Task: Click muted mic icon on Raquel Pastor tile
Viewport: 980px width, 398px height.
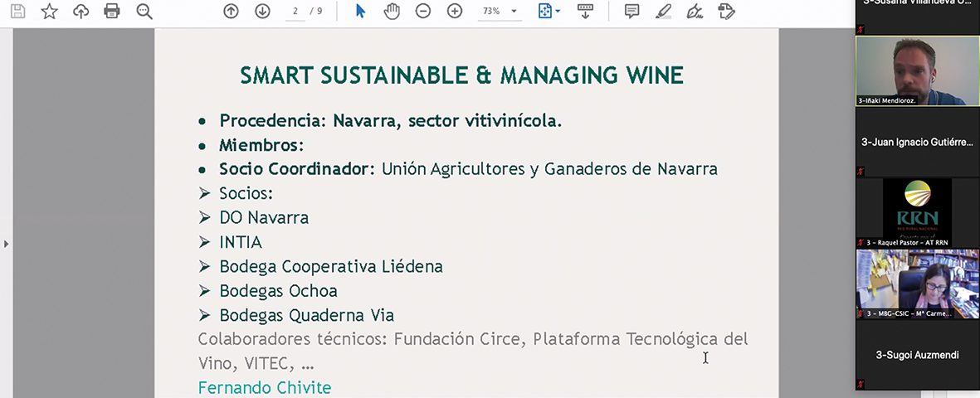Action: pyautogui.click(x=861, y=242)
